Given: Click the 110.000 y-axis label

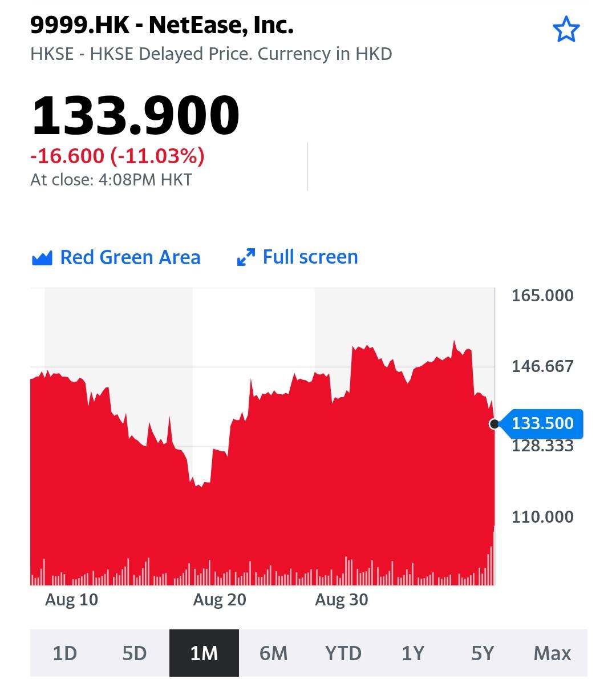Looking at the screenshot, I should point(542,517).
